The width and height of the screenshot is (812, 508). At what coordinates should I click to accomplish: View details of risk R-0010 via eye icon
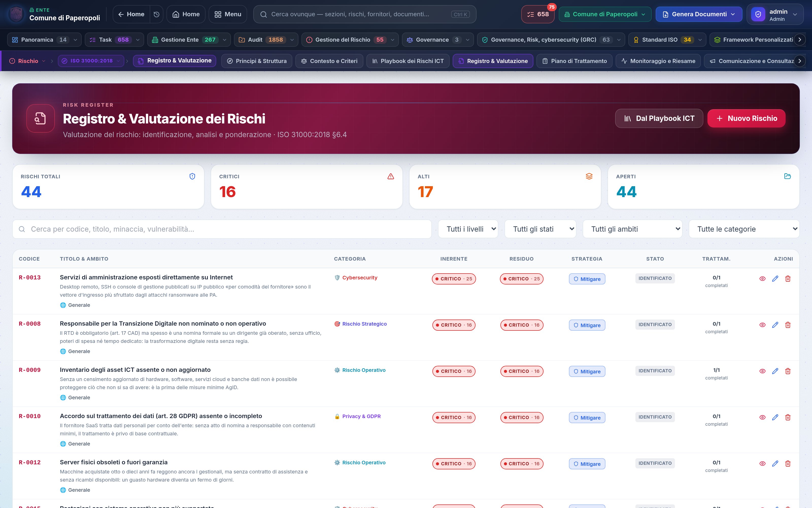762,417
